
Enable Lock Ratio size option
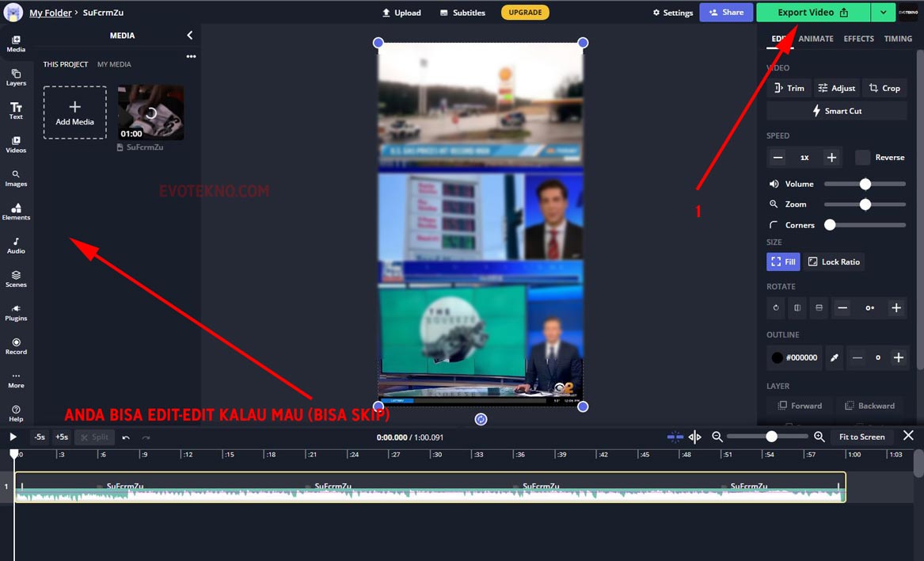click(834, 261)
